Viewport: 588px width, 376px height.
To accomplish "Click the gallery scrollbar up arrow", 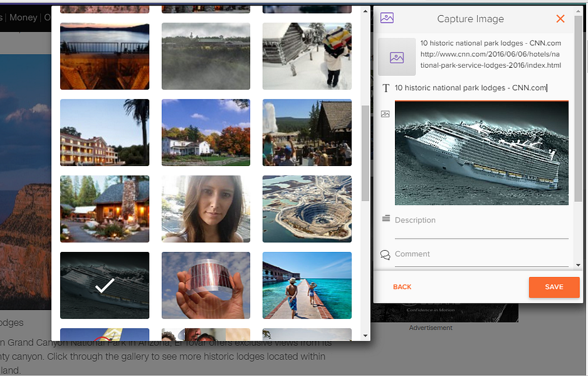I will point(365,11).
